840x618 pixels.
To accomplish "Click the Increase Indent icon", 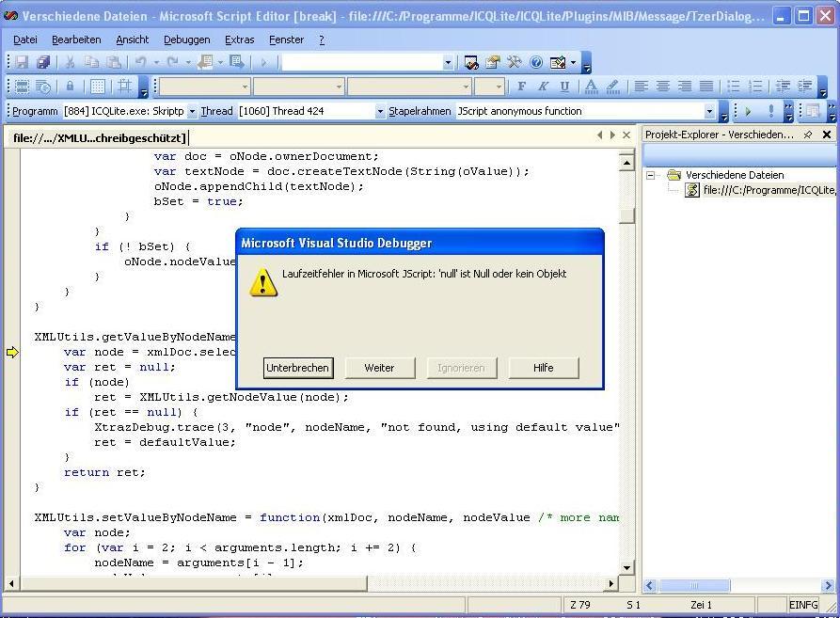I will pyautogui.click(x=804, y=87).
